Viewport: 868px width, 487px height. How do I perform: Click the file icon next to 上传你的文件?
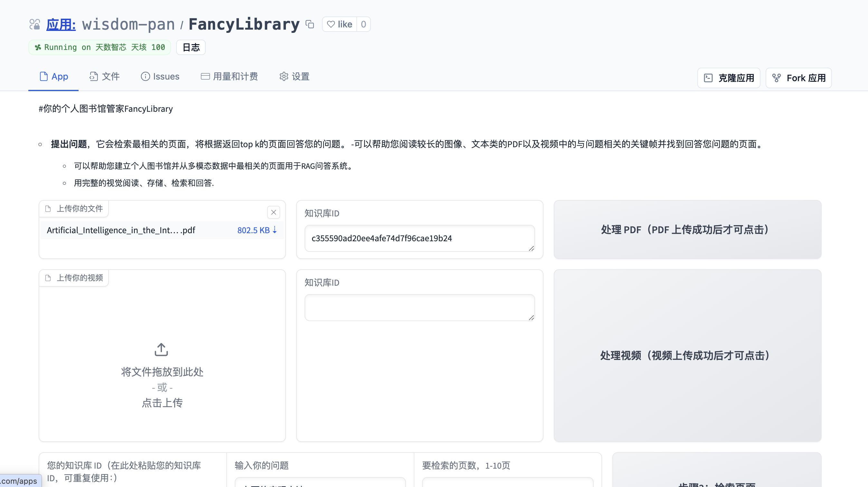coord(48,209)
